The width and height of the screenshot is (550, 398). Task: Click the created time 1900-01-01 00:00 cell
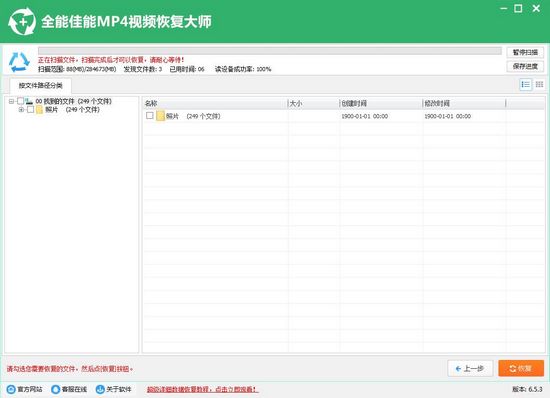[x=364, y=116]
